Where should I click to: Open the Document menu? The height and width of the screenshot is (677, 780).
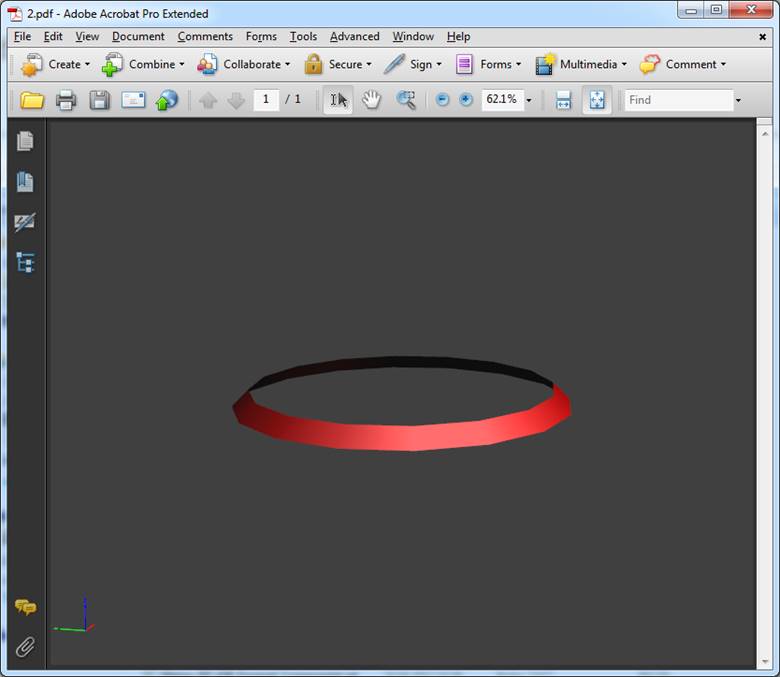coord(138,36)
